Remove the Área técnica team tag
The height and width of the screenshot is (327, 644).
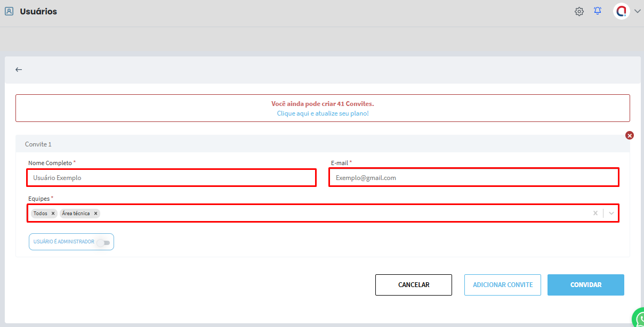coord(96,214)
